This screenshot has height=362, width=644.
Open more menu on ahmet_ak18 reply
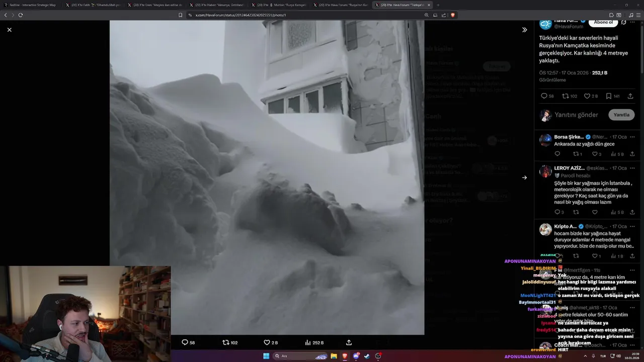coord(633,307)
